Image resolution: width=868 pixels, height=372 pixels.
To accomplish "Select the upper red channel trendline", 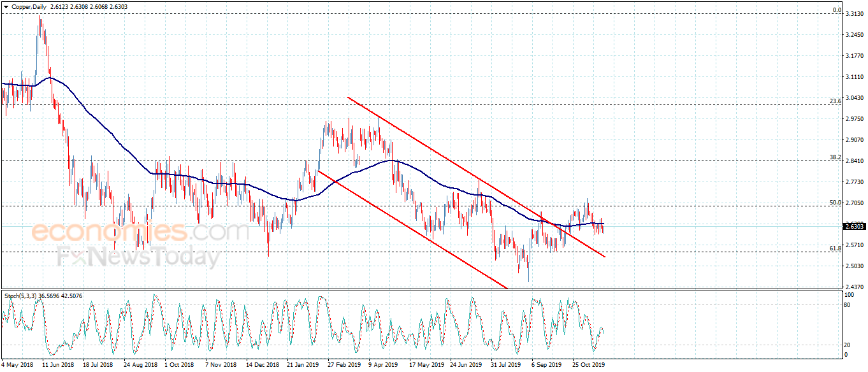I will (475, 177).
